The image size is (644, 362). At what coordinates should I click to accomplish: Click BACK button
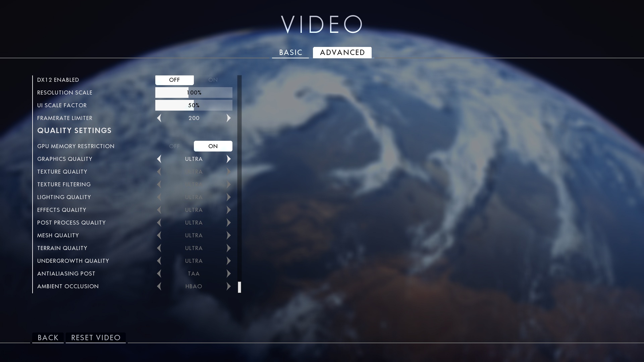[48, 338]
